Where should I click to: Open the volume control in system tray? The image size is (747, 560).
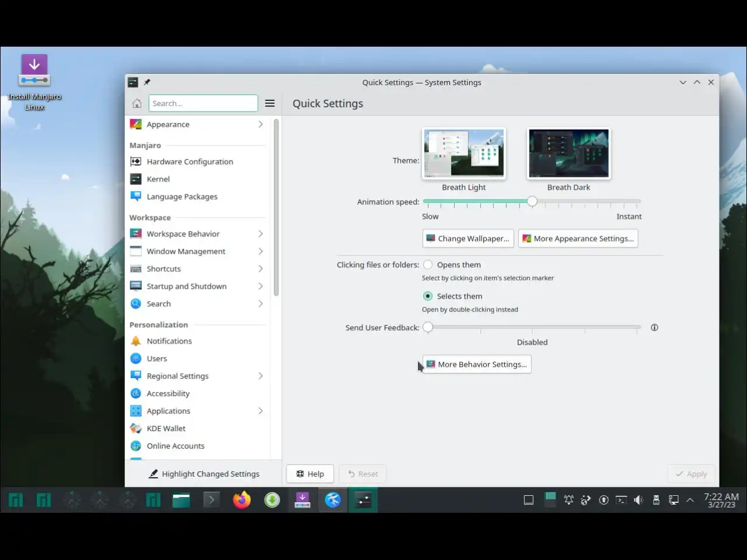(638, 500)
